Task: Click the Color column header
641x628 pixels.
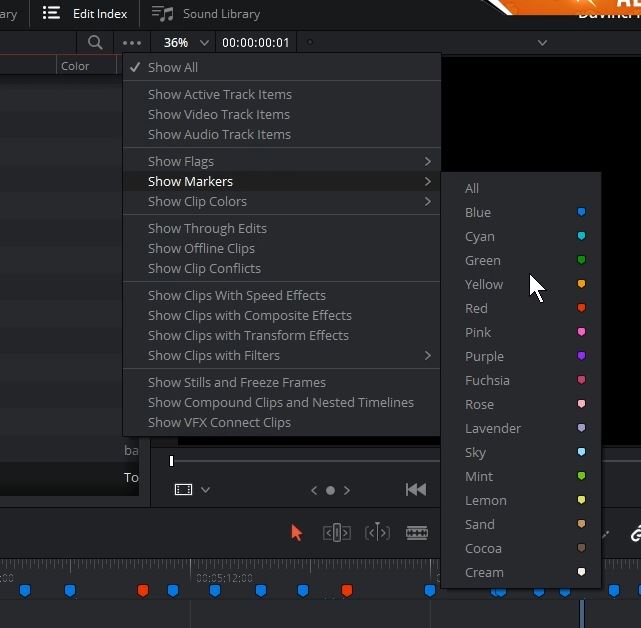Action: 86,66
